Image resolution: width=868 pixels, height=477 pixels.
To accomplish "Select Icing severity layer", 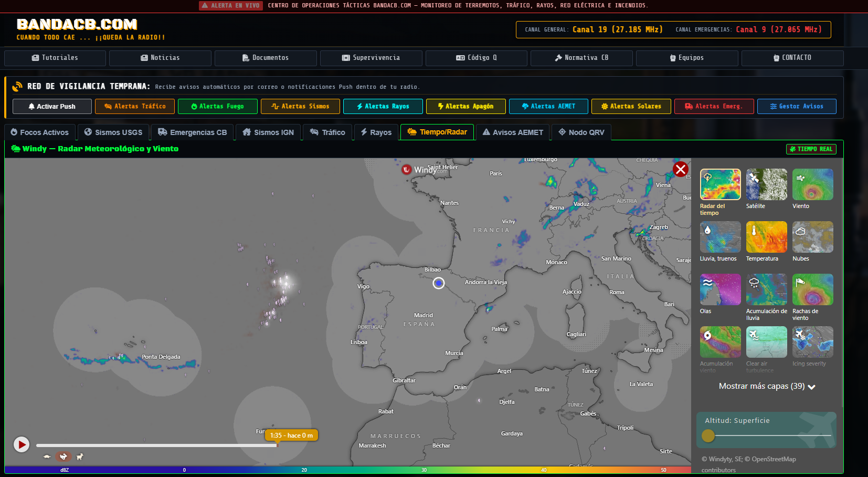I will pyautogui.click(x=812, y=342).
